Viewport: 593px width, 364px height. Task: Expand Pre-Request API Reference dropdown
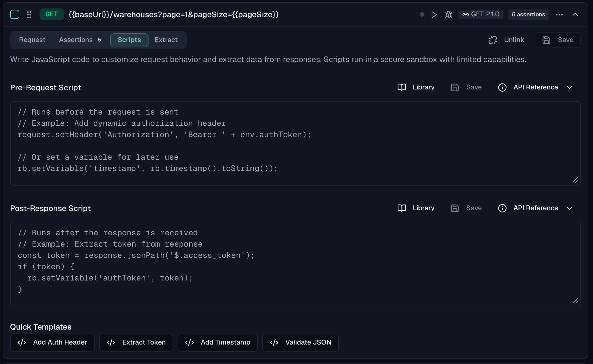[536, 87]
